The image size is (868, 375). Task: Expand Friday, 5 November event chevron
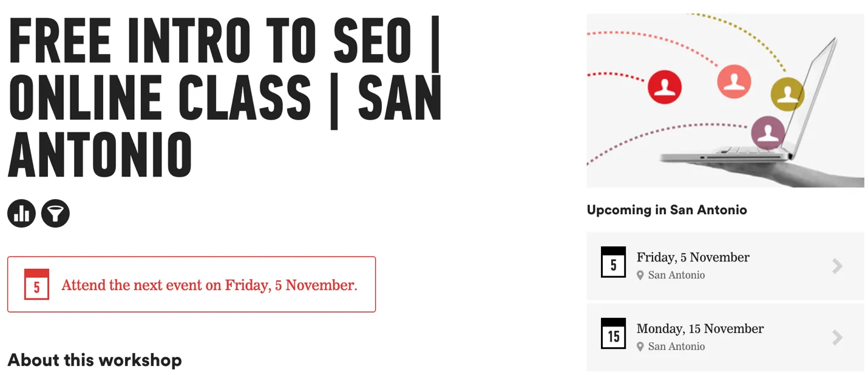coord(838,266)
